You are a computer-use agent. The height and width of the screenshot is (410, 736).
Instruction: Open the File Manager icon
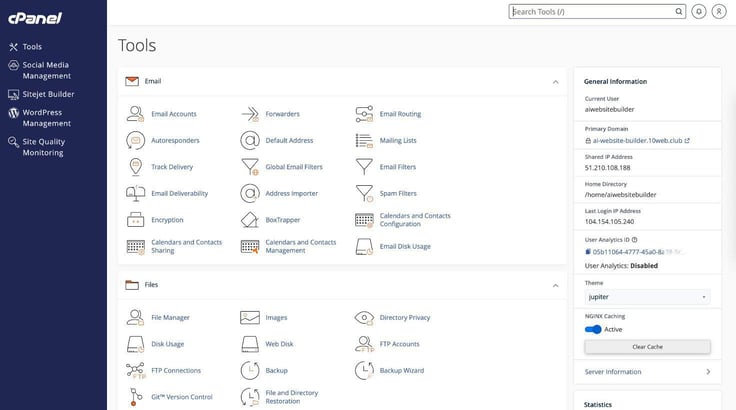pyautogui.click(x=135, y=317)
